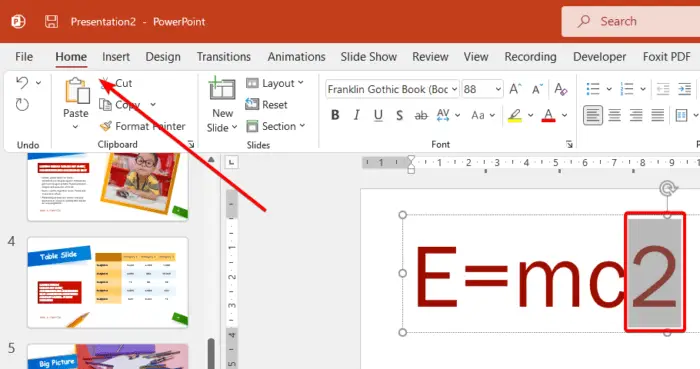The width and height of the screenshot is (700, 369).
Task: Open the Slide Show tab
Action: [x=369, y=57]
